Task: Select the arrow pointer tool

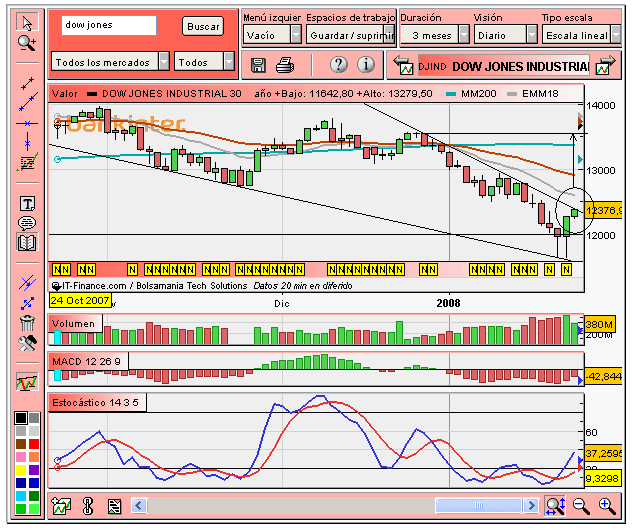Action: pos(27,23)
